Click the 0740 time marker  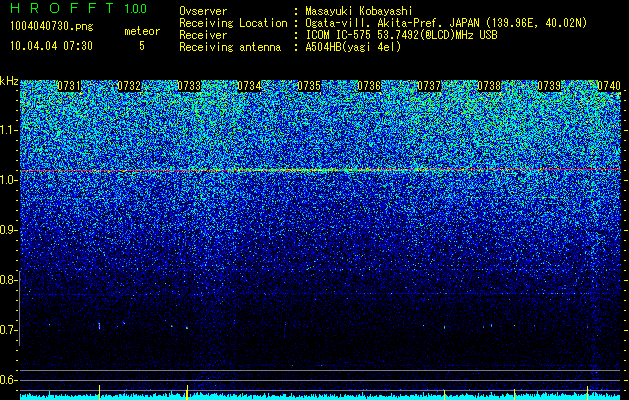[609, 86]
